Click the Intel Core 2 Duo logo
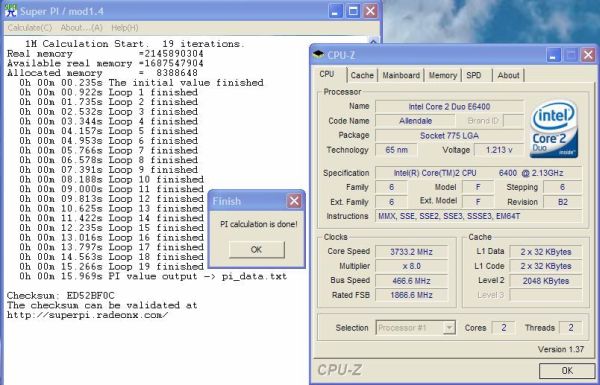This screenshot has width=600, height=385. point(554,129)
